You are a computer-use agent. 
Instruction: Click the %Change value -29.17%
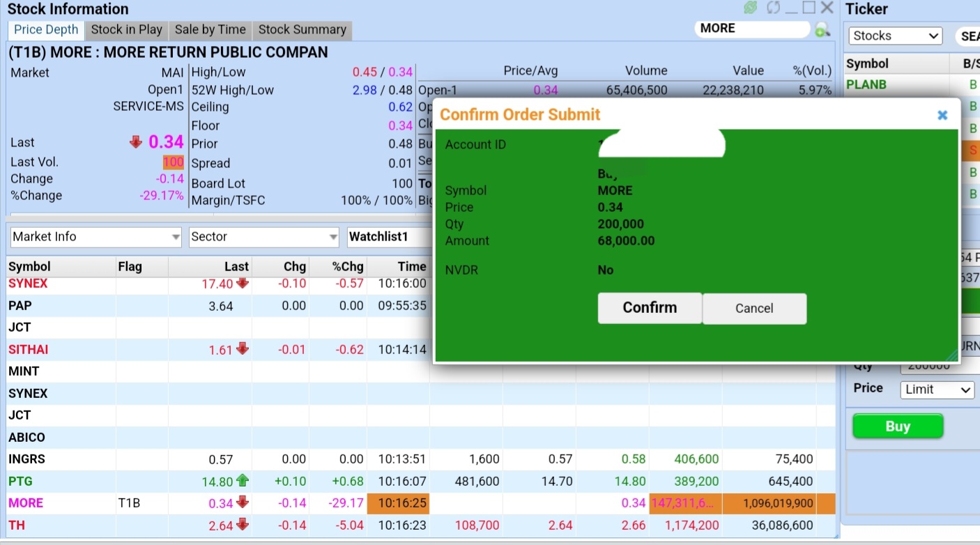pos(162,195)
